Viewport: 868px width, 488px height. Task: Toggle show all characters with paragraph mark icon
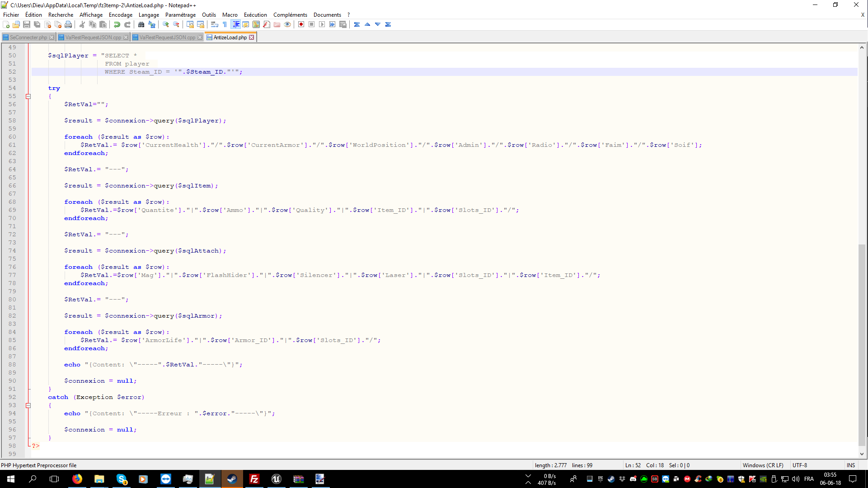tap(225, 24)
